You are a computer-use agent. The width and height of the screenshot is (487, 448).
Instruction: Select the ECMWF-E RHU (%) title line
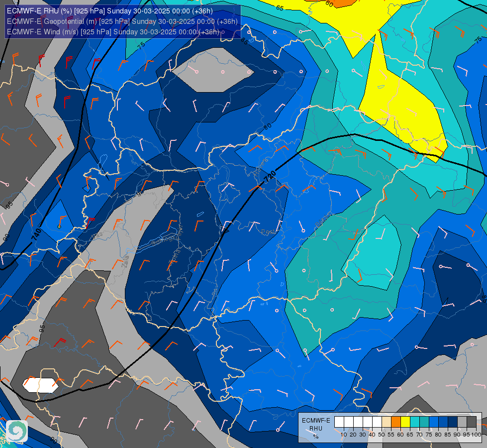[109, 11]
